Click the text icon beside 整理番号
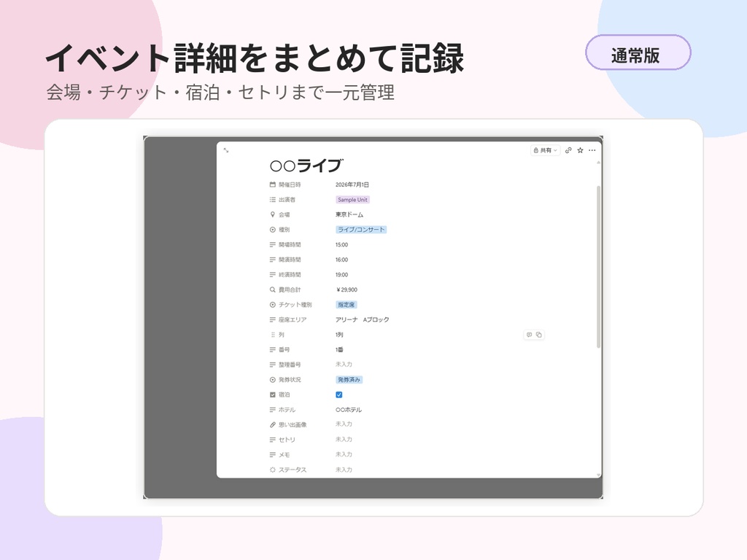This screenshot has width=747, height=560. [273, 365]
